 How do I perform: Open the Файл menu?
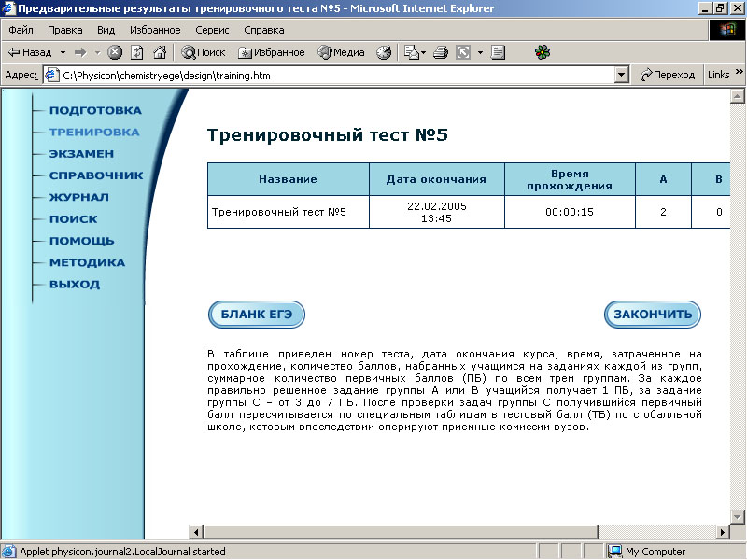pos(21,30)
